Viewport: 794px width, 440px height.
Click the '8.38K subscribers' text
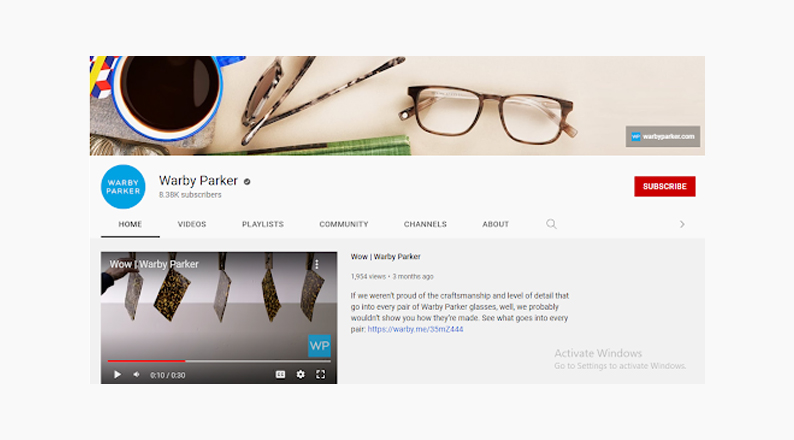(x=190, y=195)
